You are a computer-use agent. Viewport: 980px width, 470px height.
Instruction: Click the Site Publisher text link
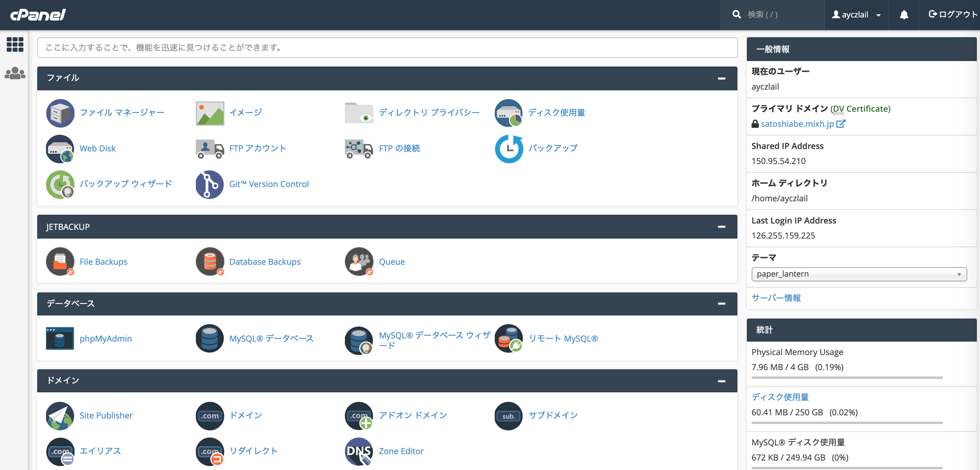coord(106,415)
